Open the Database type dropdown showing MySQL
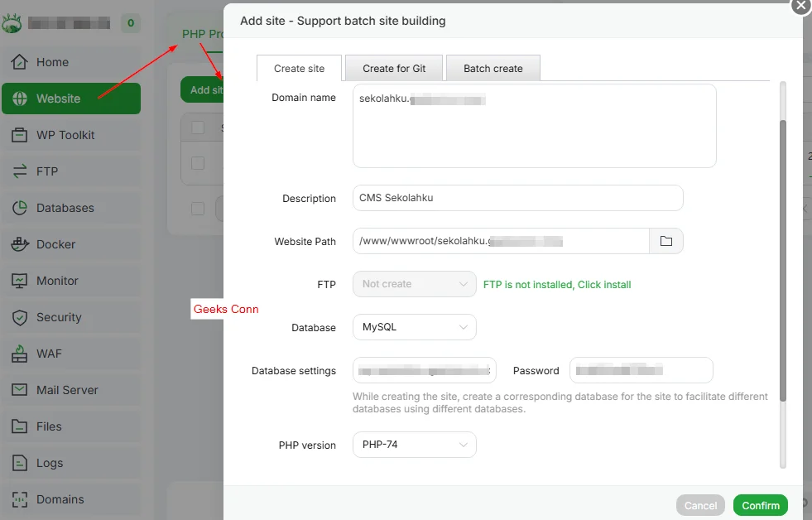812x520 pixels. tap(414, 327)
